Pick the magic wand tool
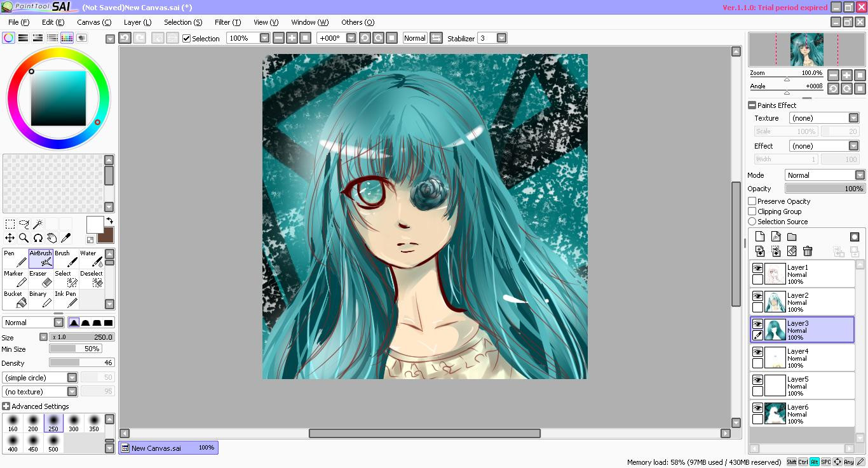 (37, 224)
